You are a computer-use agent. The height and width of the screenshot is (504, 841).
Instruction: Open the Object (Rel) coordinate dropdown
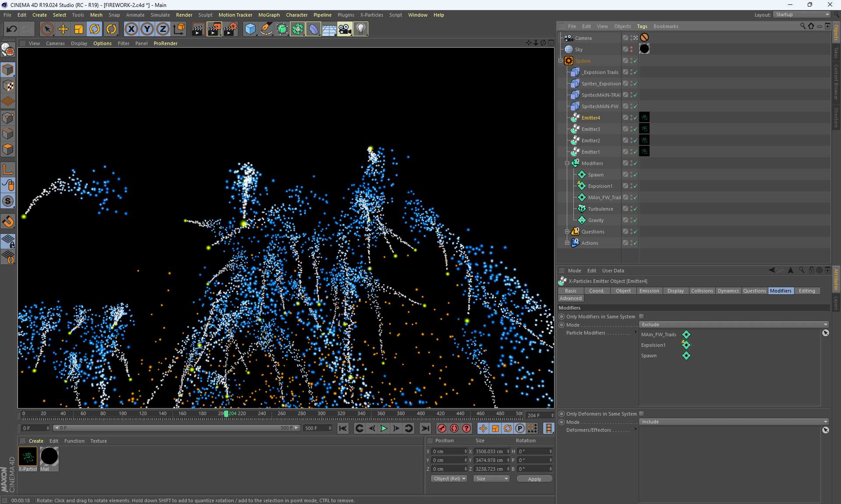click(449, 479)
